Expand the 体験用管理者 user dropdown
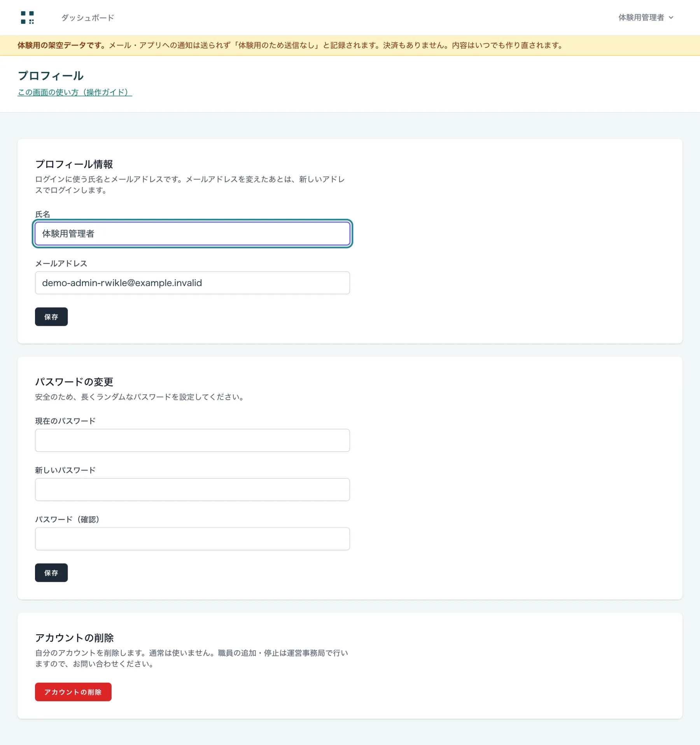This screenshot has height=745, width=700. [x=646, y=17]
